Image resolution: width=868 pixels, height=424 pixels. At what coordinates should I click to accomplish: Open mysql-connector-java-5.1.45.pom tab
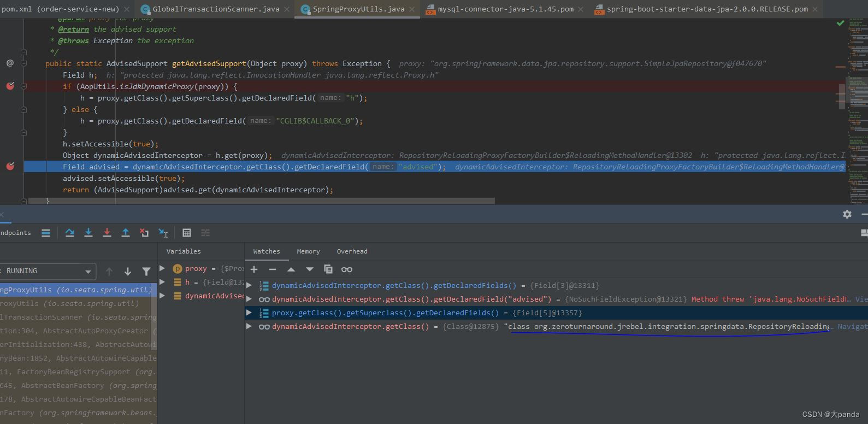[505, 9]
